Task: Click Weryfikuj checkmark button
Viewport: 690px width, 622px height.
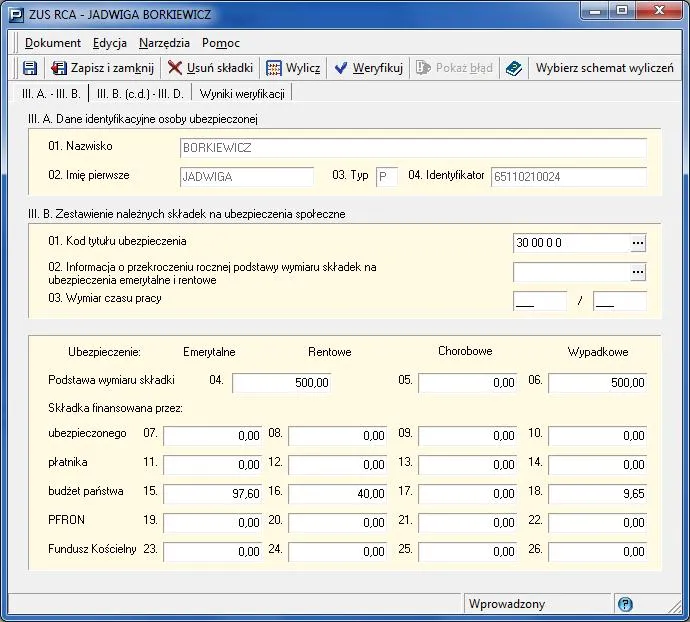Action: pos(368,68)
